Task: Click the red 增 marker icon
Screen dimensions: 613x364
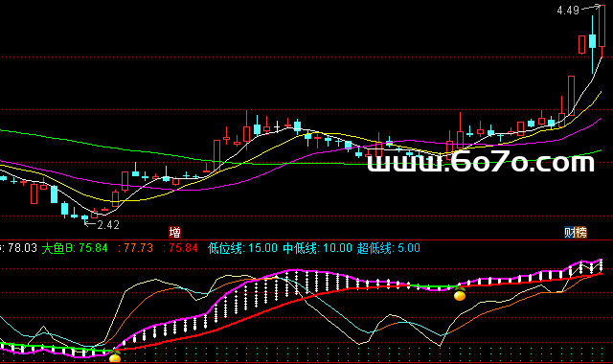Action: click(174, 232)
